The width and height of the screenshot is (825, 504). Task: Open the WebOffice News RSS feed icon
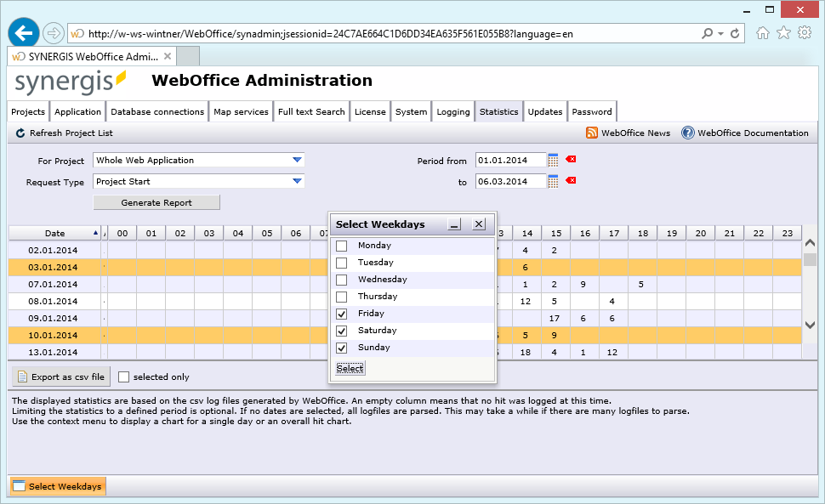592,133
